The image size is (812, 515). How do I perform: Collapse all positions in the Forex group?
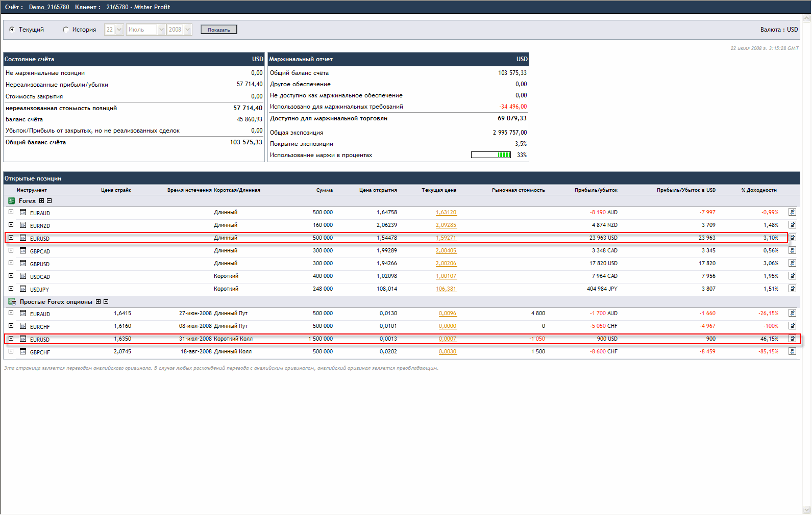coord(50,201)
